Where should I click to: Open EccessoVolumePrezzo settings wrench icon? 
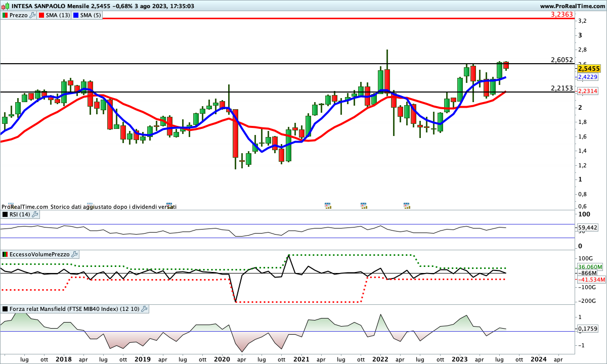click(74, 254)
